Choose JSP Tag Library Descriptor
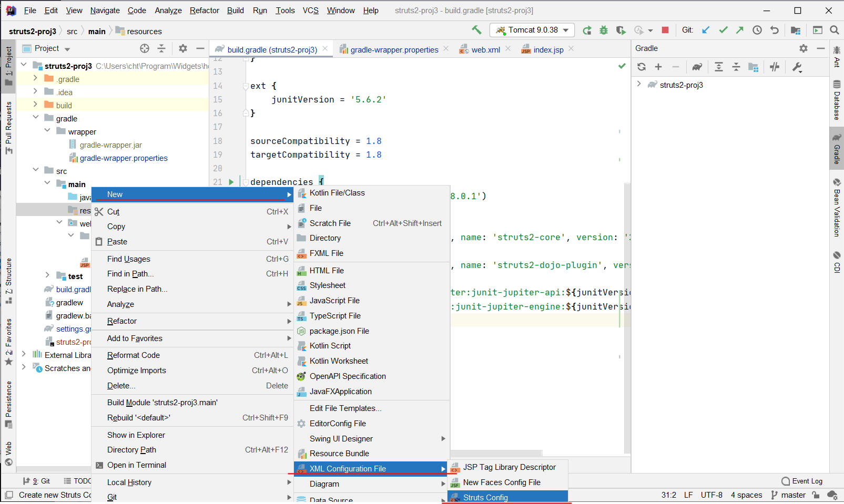This screenshot has width=844, height=504. (x=507, y=467)
